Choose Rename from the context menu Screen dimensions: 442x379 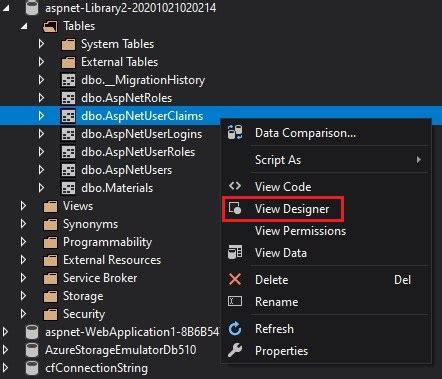coord(326,302)
